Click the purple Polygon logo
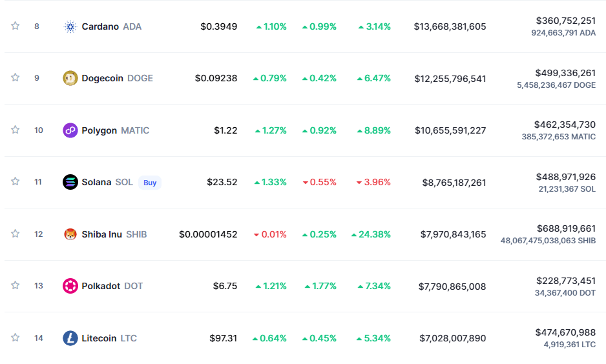Screen dimensions: 606x364 70,130
